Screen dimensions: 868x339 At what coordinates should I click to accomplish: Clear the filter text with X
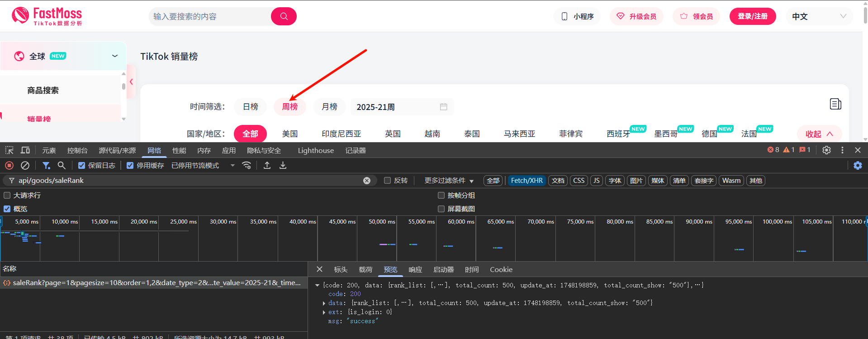pos(367,181)
